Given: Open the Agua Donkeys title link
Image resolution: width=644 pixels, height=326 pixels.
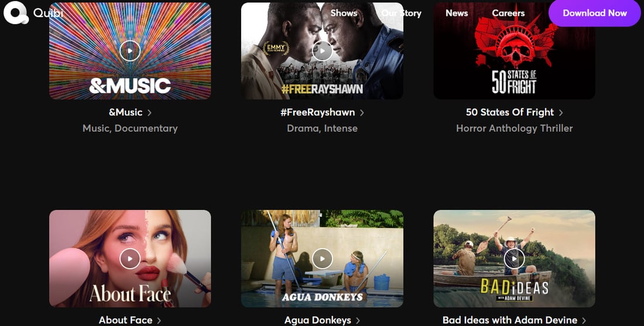Looking at the screenshot, I should click(317, 320).
